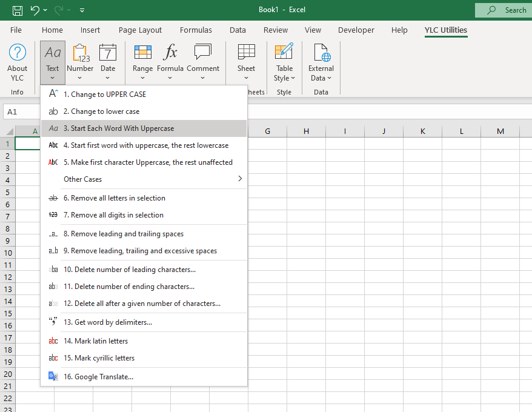532x412 pixels.
Task: Switch to the Formulas tab
Action: (x=196, y=30)
